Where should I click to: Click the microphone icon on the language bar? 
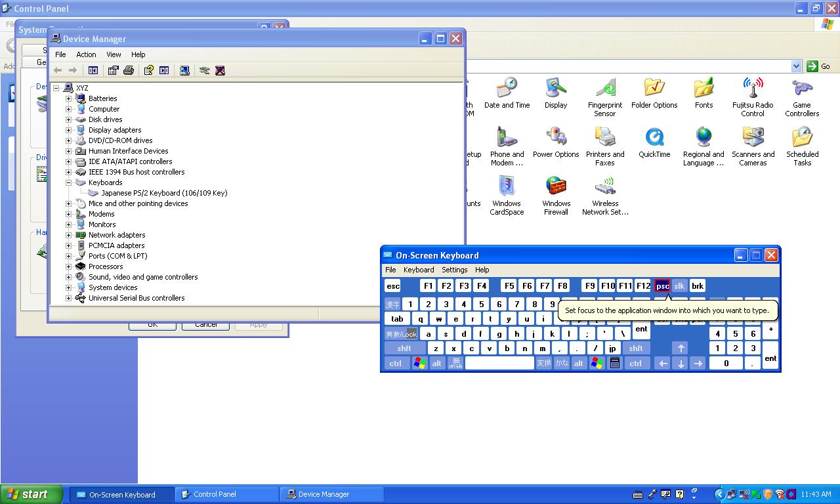click(652, 494)
